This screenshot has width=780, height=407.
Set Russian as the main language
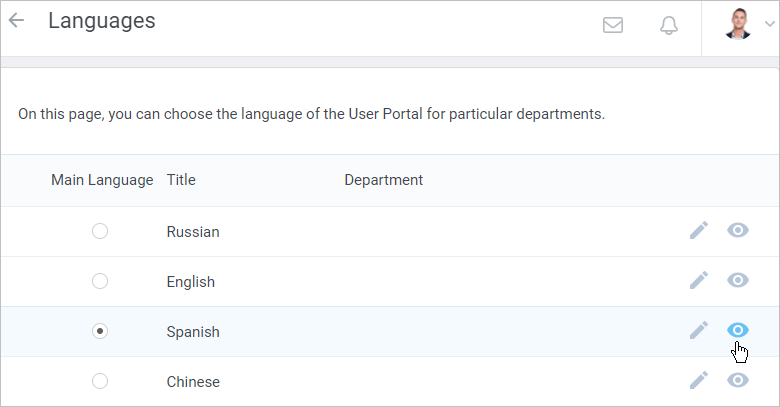(x=100, y=231)
